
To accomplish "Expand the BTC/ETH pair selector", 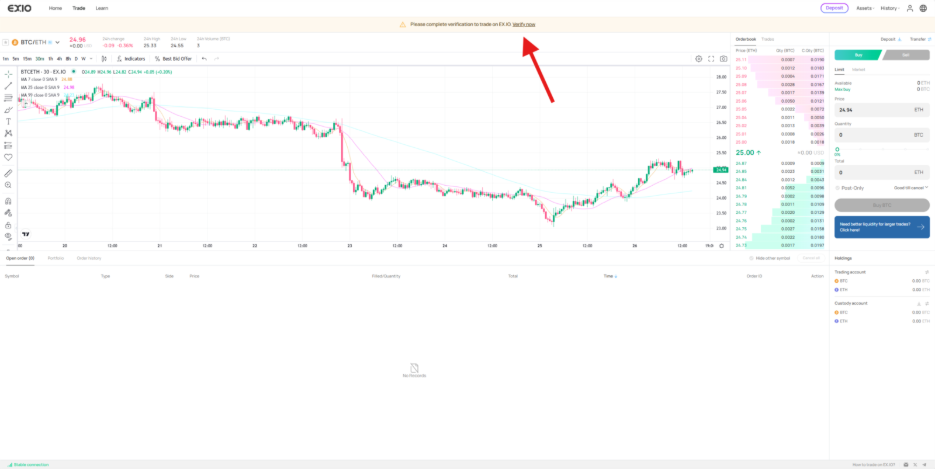I will click(57, 42).
